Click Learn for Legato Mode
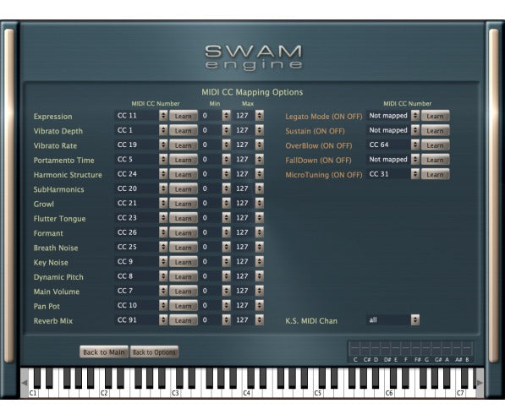This screenshot has width=505, height=420. coord(435,116)
